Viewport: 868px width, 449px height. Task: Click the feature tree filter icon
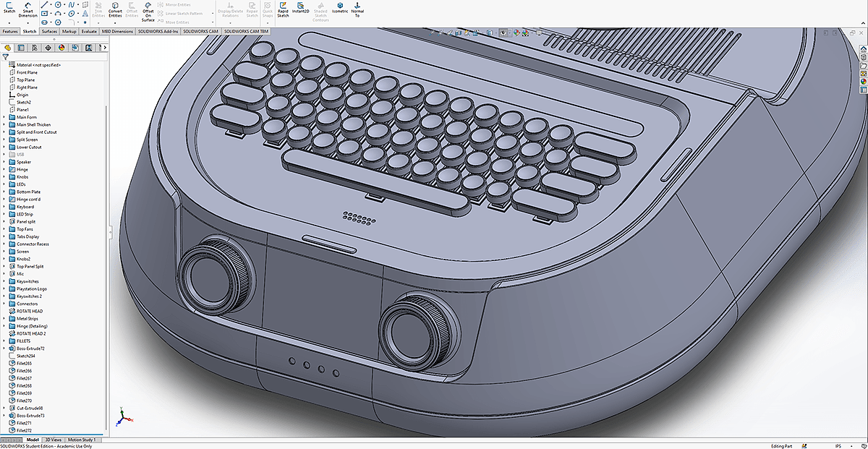[5, 56]
